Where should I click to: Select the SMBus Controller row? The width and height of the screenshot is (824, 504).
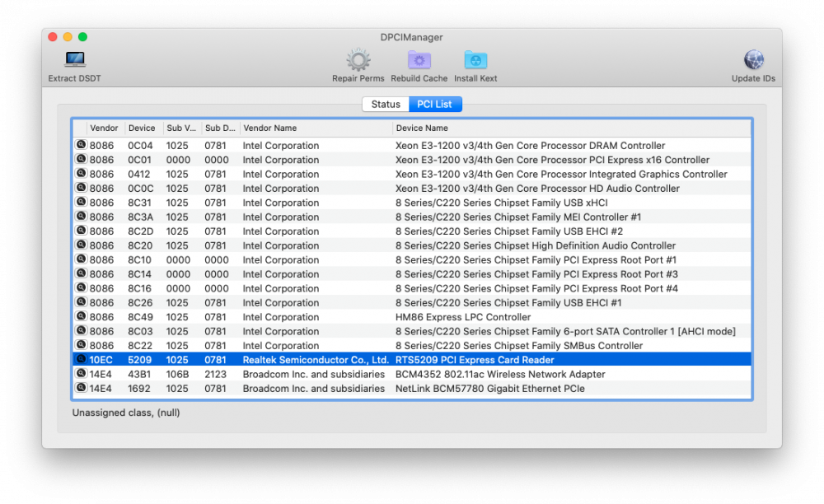click(x=412, y=345)
